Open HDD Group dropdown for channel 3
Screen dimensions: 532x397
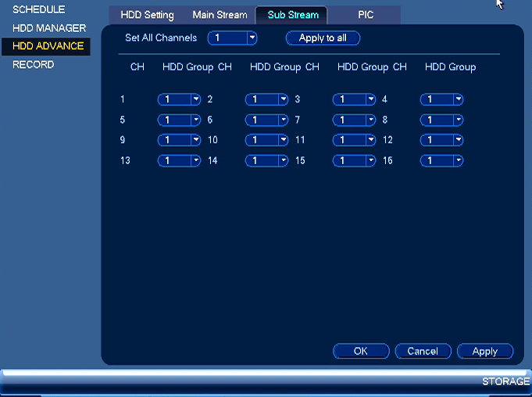[354, 99]
